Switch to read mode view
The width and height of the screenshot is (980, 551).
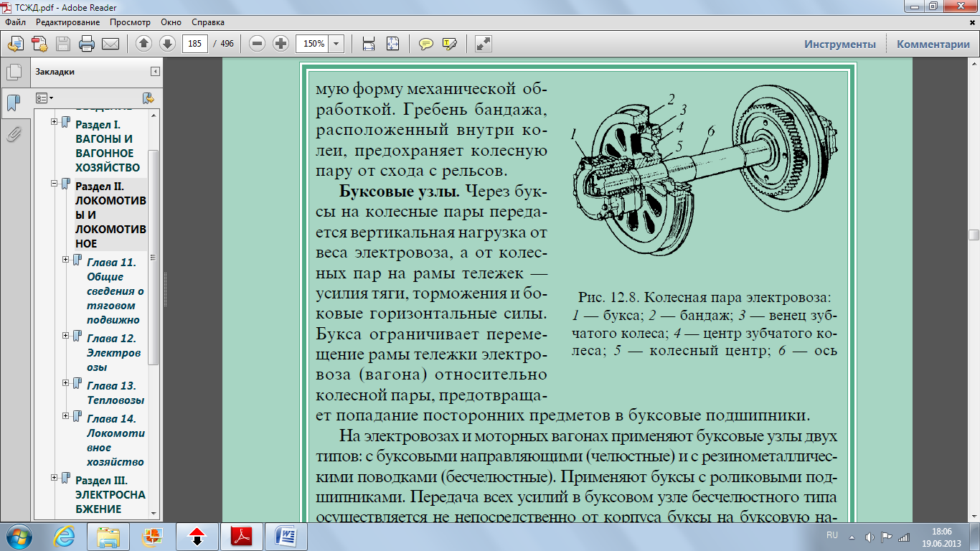click(484, 44)
